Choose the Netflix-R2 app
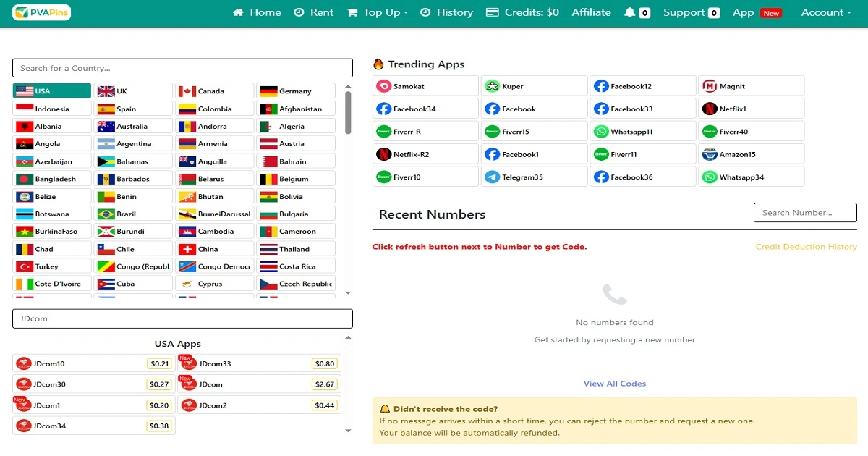 click(425, 154)
